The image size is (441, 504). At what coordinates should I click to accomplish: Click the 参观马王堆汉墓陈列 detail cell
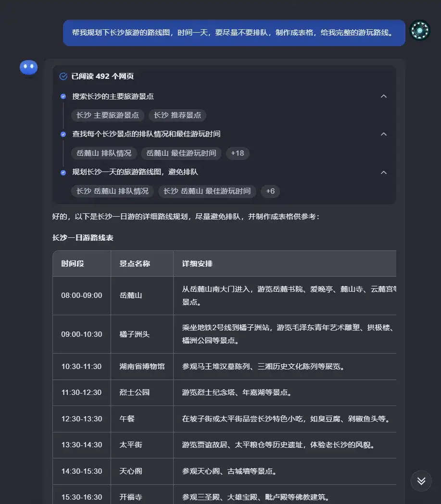pyautogui.click(x=285, y=367)
